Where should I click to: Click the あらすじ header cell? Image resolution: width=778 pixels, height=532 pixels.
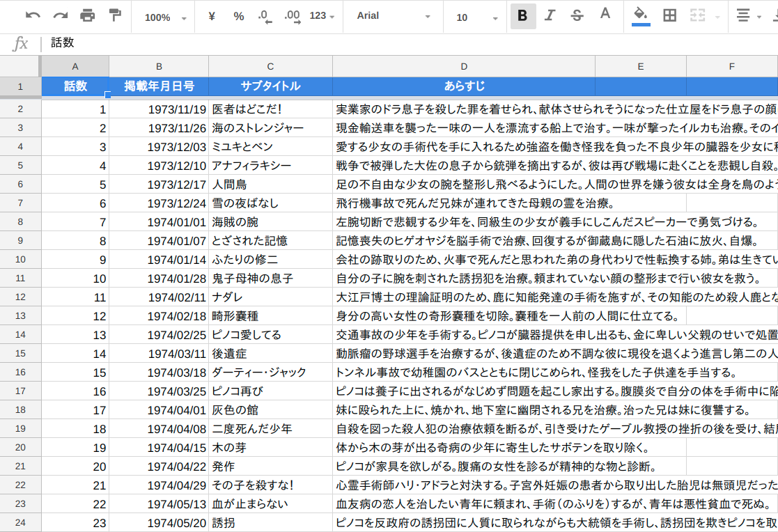(464, 86)
